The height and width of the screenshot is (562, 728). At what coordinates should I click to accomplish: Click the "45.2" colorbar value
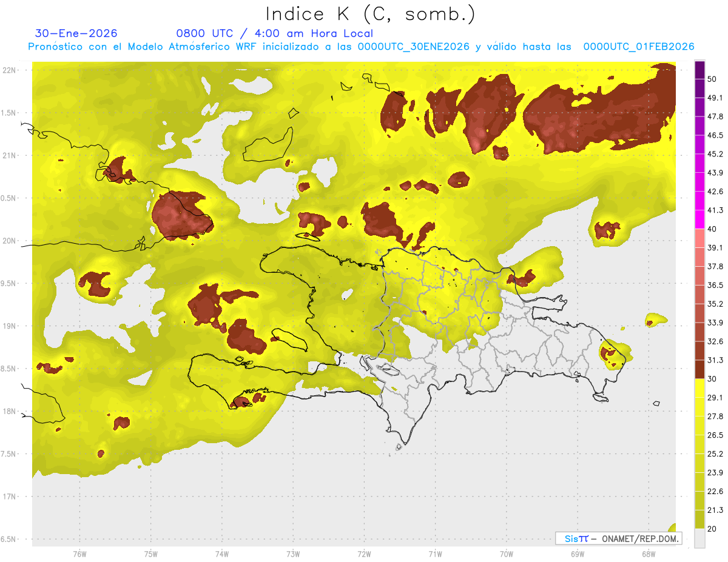coord(715,154)
